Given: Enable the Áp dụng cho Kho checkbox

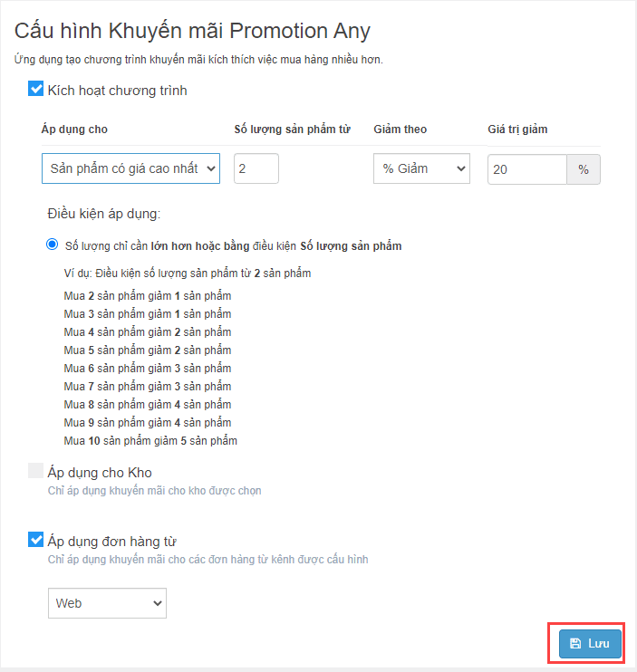Looking at the screenshot, I should point(35,470).
